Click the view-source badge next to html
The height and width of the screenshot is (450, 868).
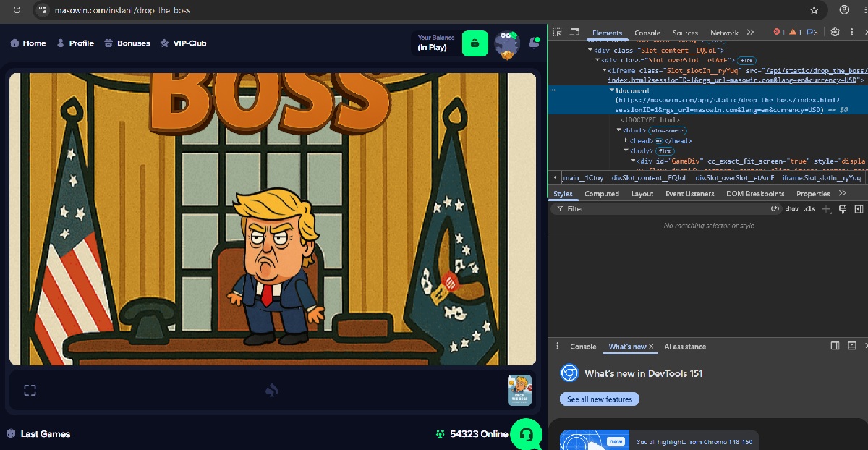668,130
